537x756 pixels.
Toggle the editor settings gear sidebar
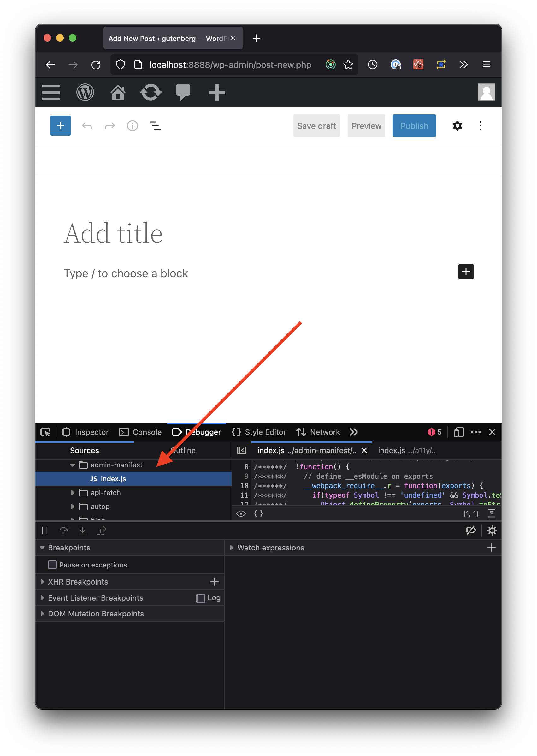tap(457, 126)
